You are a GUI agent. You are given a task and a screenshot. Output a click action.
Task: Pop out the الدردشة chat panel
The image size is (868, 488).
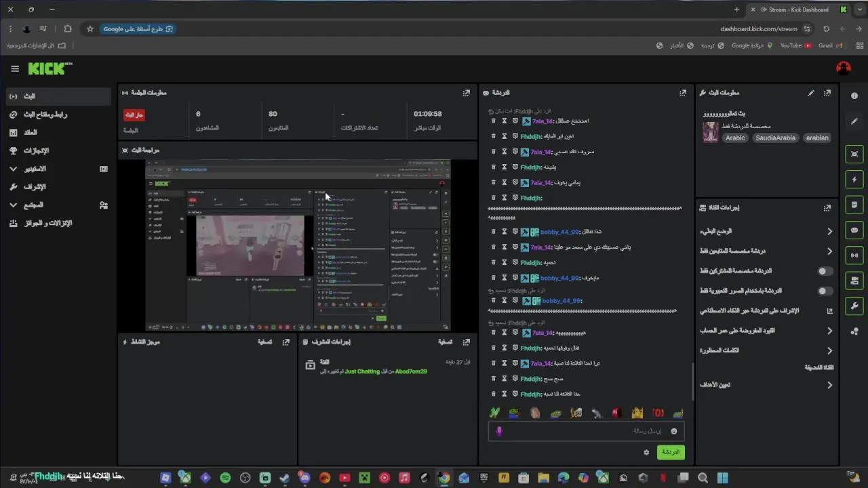[x=683, y=93]
